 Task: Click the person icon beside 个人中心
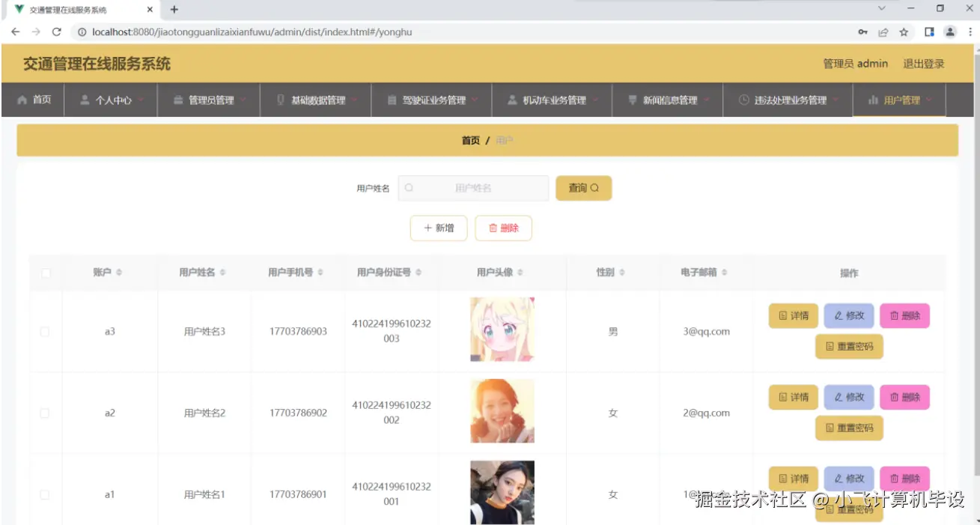85,100
